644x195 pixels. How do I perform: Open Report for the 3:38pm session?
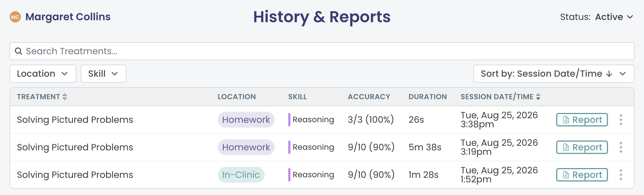[582, 120]
